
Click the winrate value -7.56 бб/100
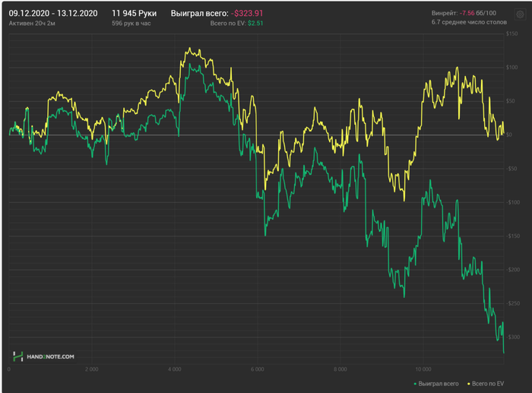(x=478, y=13)
